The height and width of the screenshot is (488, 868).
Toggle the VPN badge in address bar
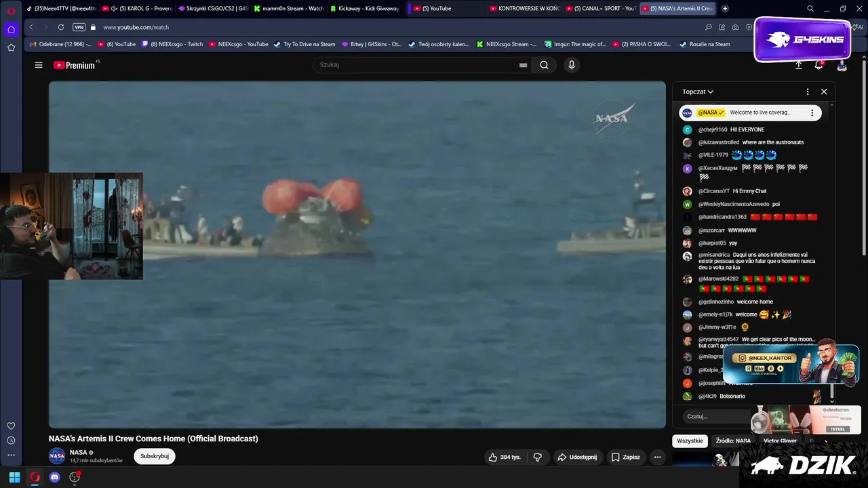79,27
